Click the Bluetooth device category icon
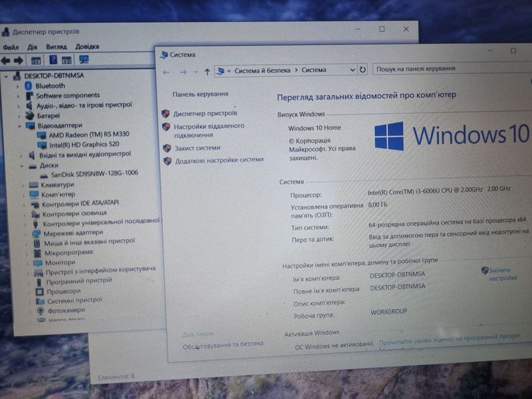Screen dimensions: 532x399 28,86
